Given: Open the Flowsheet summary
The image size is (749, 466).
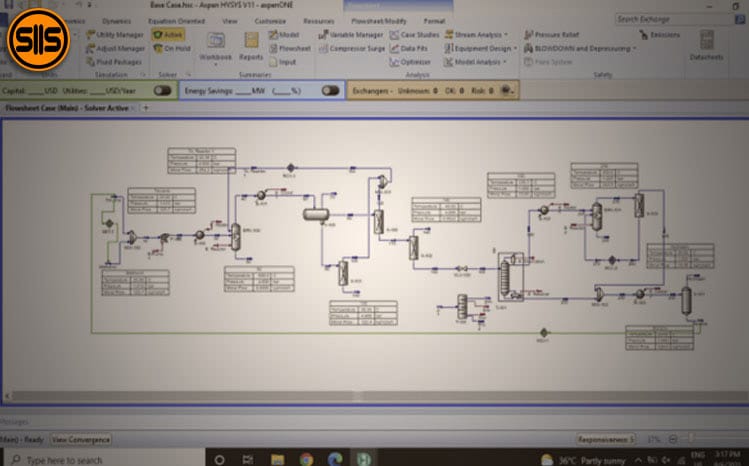Looking at the screenshot, I should coord(290,48).
